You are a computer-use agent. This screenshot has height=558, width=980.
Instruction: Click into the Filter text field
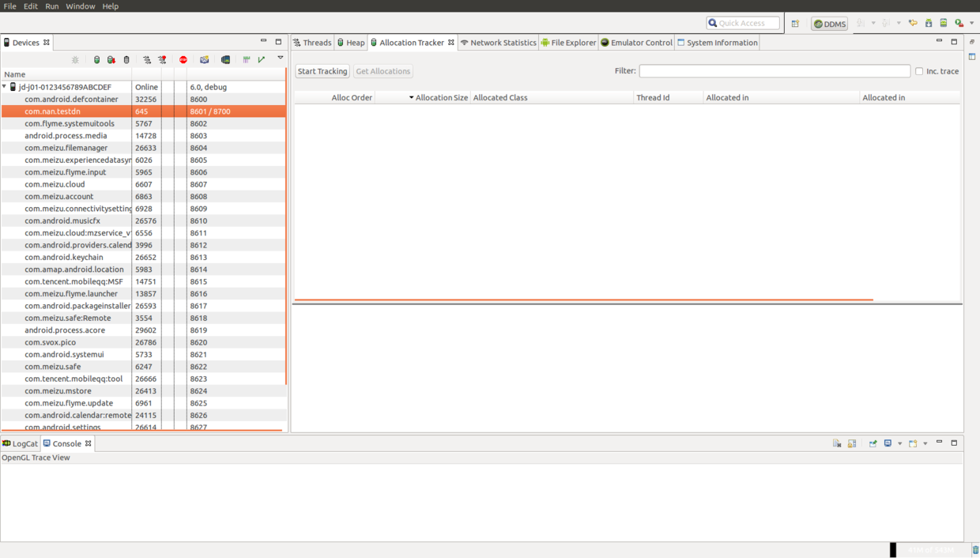pos(775,71)
